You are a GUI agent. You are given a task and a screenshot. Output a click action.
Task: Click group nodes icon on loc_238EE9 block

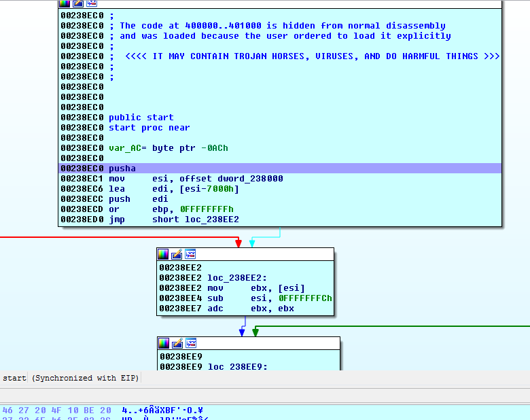coord(190,343)
